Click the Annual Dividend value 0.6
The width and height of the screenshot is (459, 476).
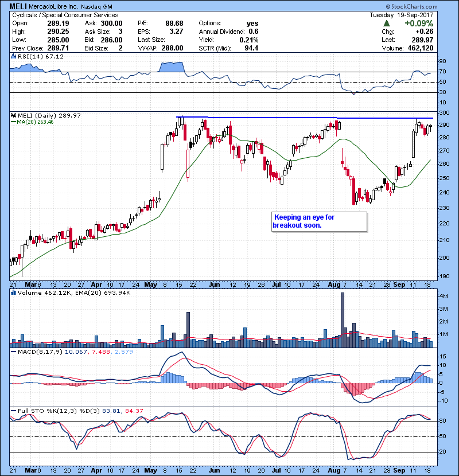(x=254, y=32)
